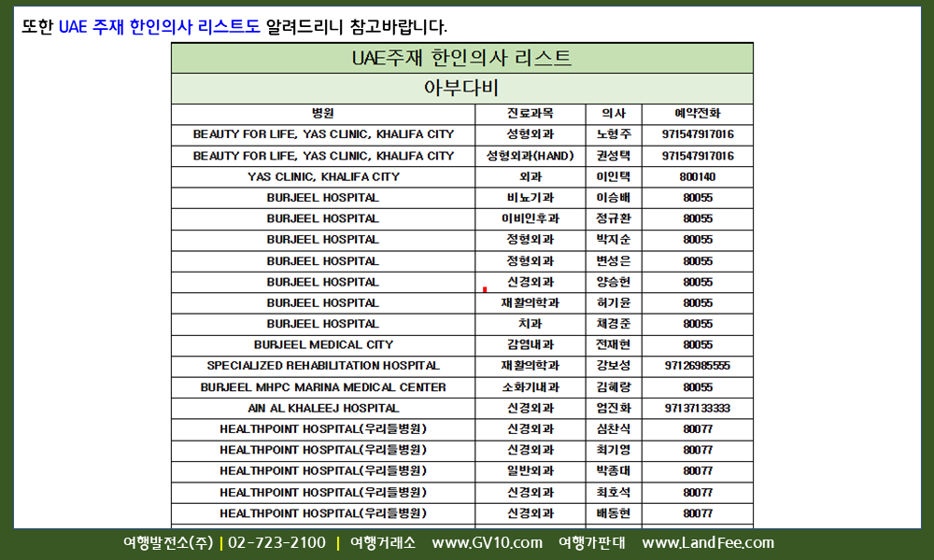The image size is (934, 560).
Task: Click the blue UAE 주재 한인의사 리스트도 text
Action: tap(159, 26)
